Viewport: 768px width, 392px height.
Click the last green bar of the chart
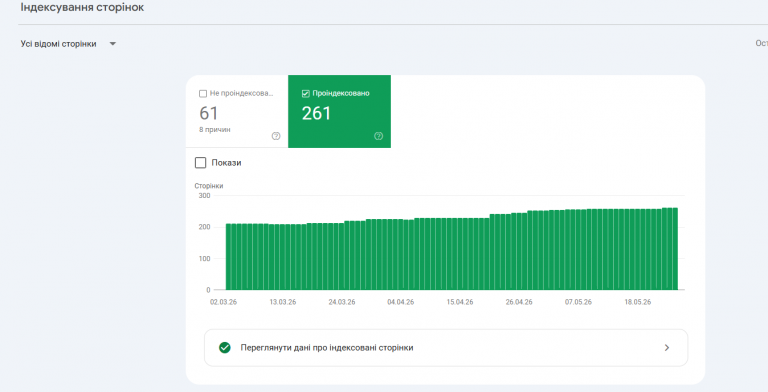click(675, 249)
